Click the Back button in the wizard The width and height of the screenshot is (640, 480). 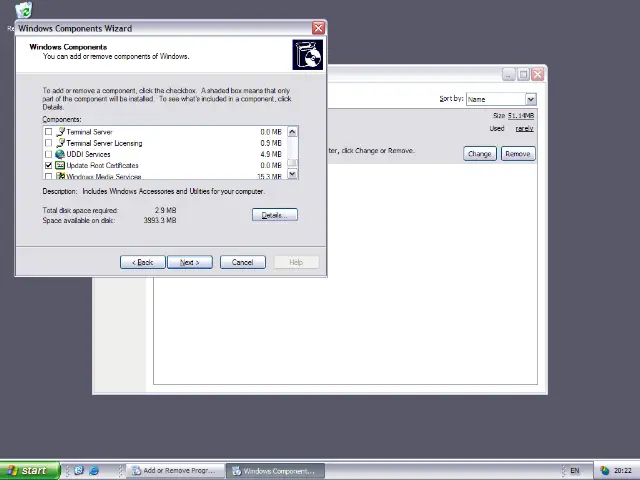point(142,262)
